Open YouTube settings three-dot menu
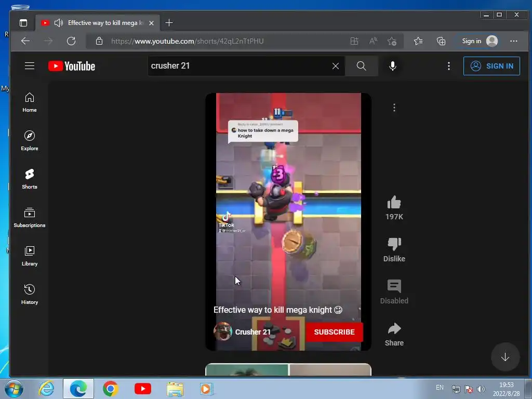The image size is (532, 399). click(x=448, y=66)
